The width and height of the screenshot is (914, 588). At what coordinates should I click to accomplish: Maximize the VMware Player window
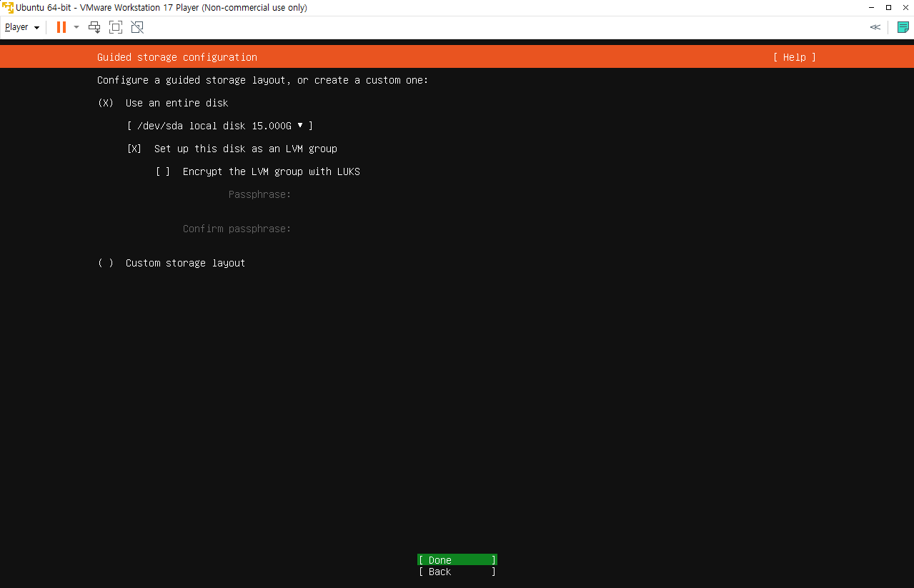point(888,8)
